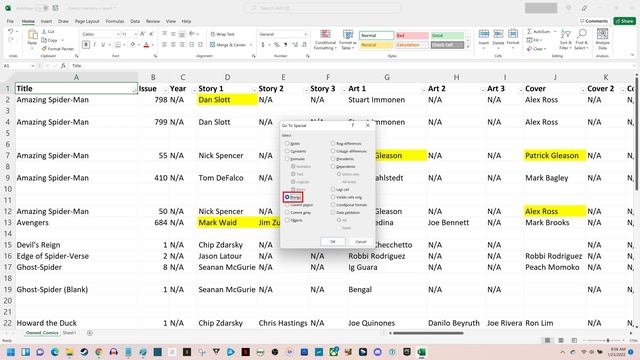Screen dimensions: 640x360
Task: Select the Constants radio option
Action: (287, 151)
